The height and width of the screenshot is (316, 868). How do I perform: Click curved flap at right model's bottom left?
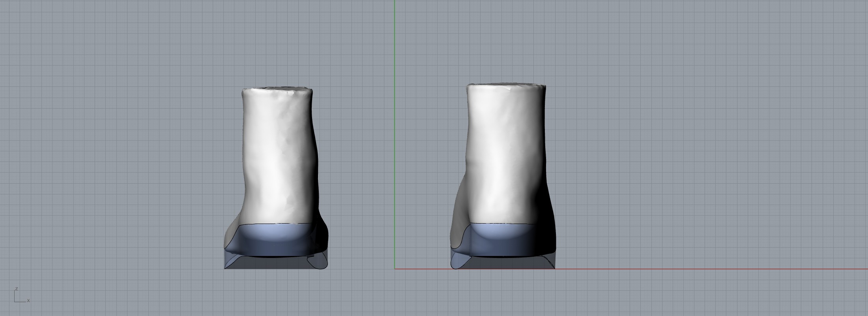coord(458,261)
